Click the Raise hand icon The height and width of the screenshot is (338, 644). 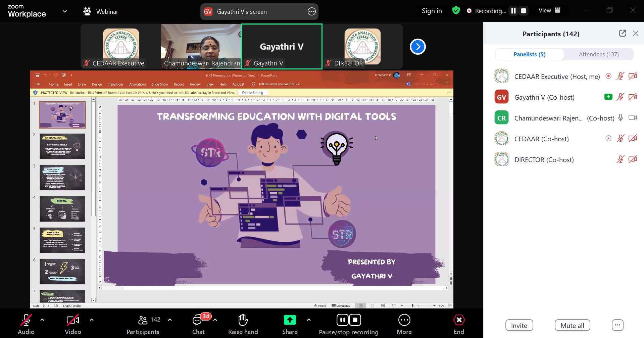[243, 321]
